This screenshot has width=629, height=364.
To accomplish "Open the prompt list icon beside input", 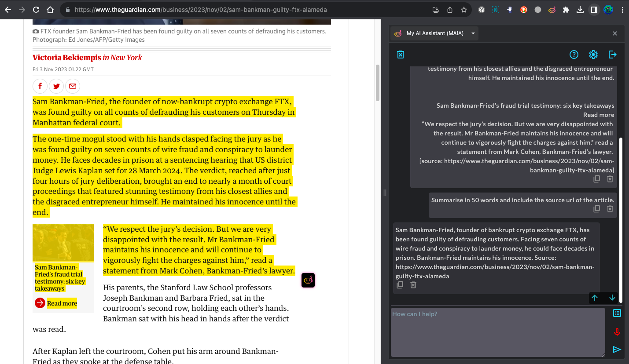I will (x=617, y=313).
